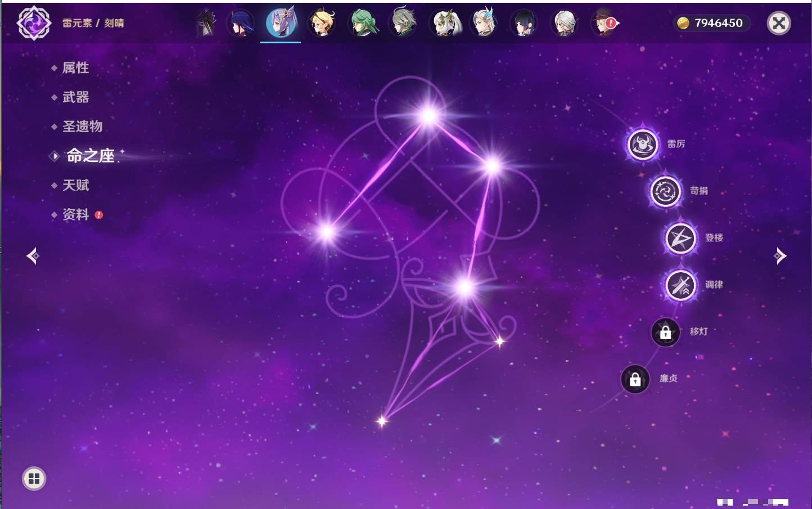Open the 属性 attributes page
The width and height of the screenshot is (812, 509).
click(x=75, y=68)
